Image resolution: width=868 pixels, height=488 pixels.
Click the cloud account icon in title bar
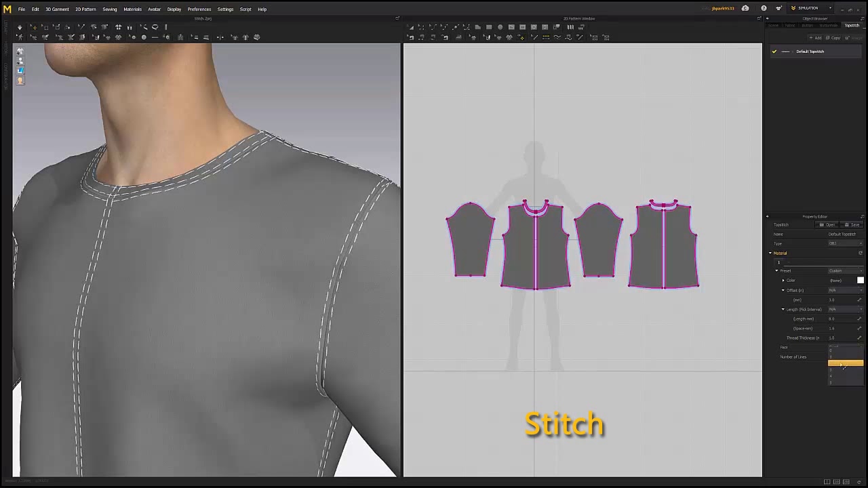point(745,8)
